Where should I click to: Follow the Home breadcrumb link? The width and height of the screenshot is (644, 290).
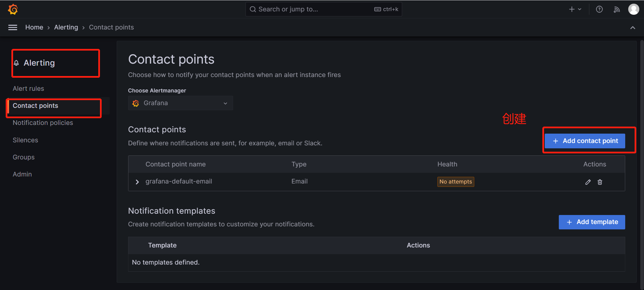[x=34, y=27]
